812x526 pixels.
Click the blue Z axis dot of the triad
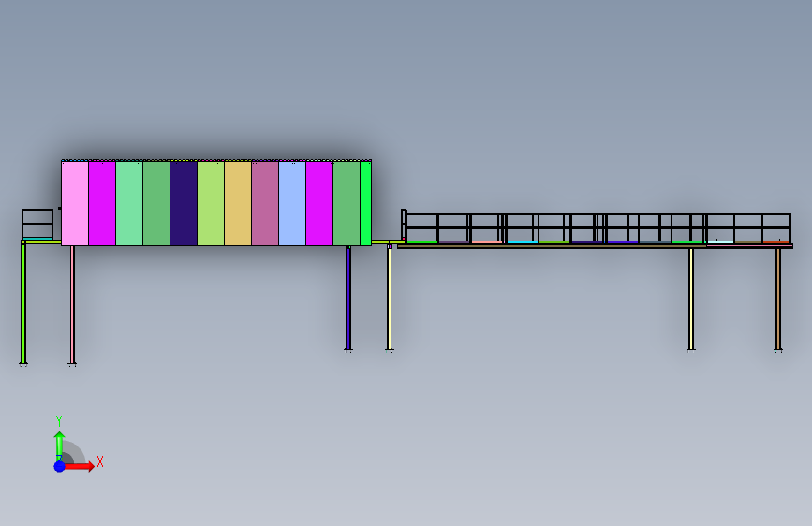pyautogui.click(x=60, y=466)
